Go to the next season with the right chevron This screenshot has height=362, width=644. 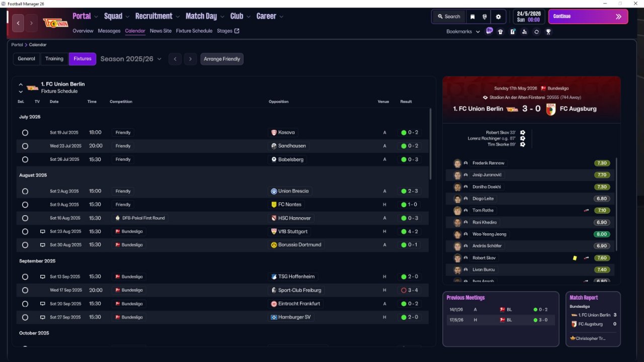click(x=190, y=59)
